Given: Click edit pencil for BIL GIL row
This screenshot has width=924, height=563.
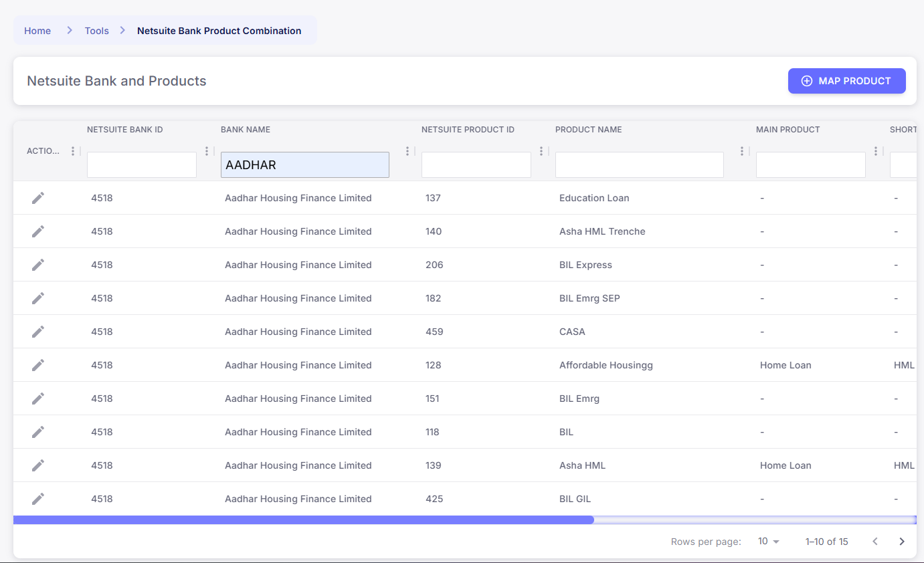Looking at the screenshot, I should [38, 499].
